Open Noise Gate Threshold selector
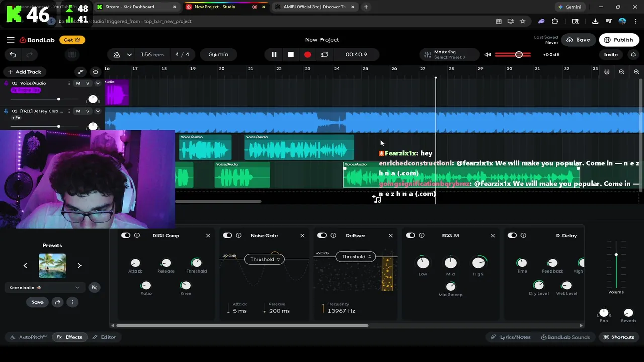The height and width of the screenshot is (362, 644). tap(264, 259)
